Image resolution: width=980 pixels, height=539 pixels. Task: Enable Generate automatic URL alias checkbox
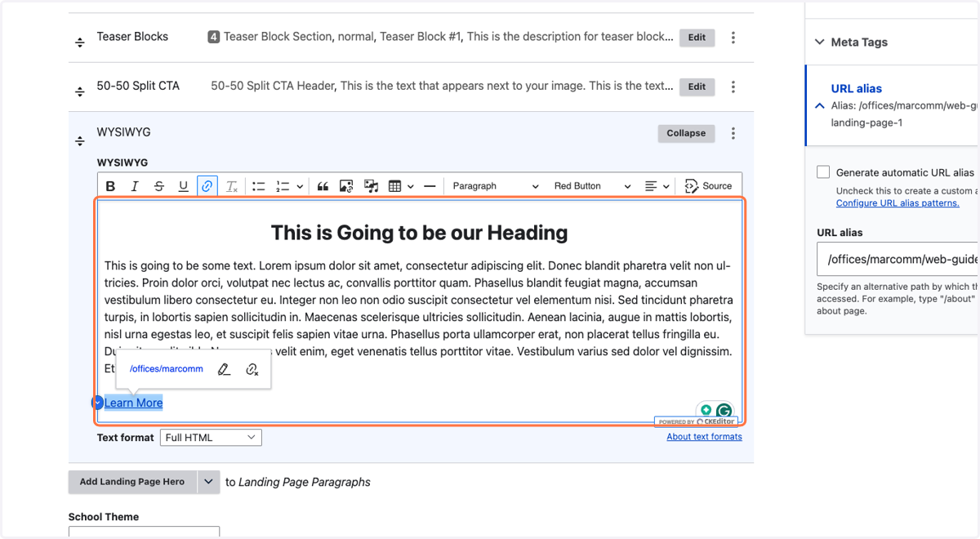point(823,172)
